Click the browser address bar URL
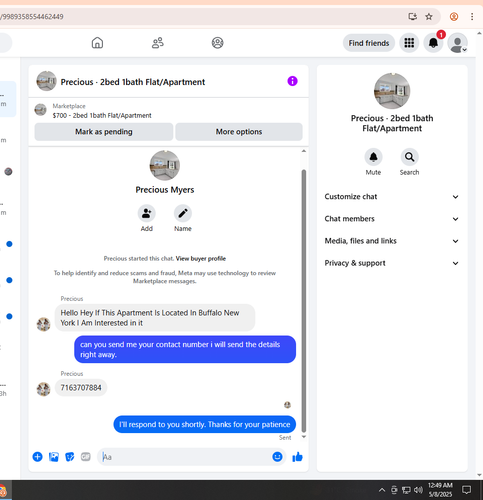This screenshot has height=500, width=483. [x=32, y=16]
